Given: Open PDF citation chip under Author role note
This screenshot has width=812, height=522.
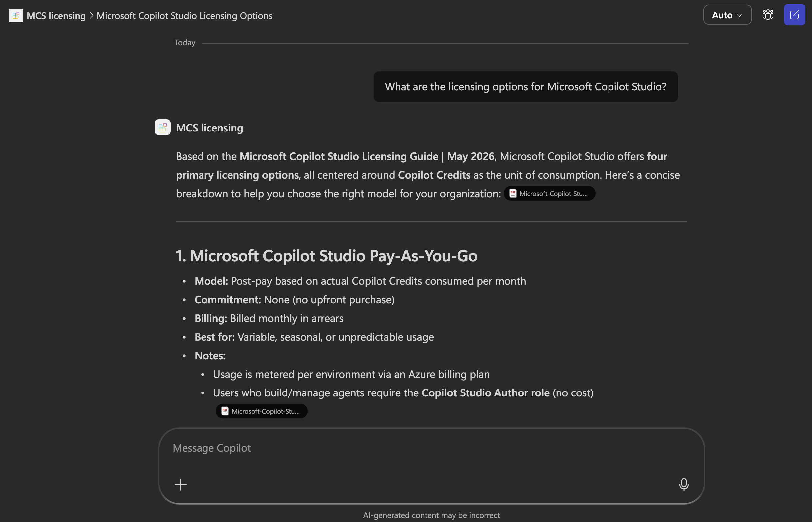Looking at the screenshot, I should [261, 411].
